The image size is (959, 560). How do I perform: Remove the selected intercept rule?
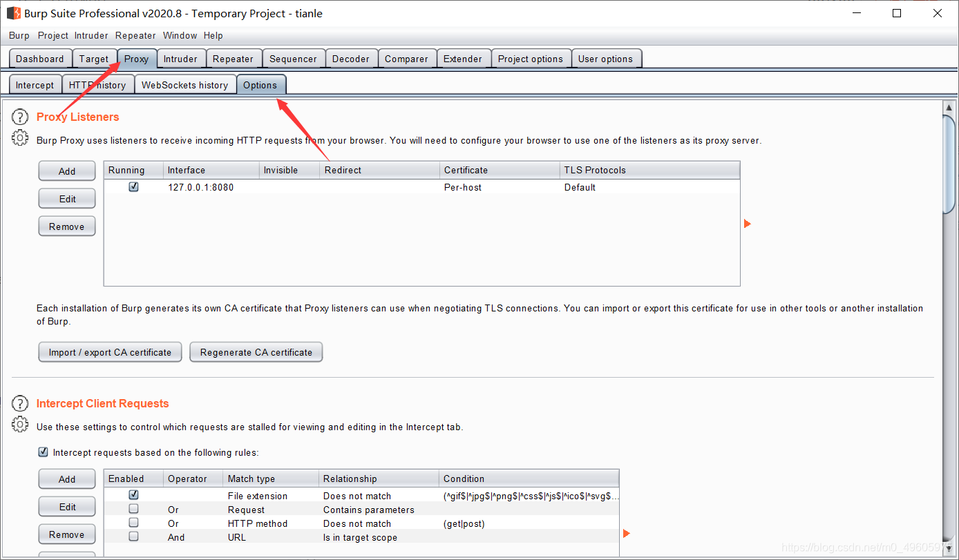67,534
